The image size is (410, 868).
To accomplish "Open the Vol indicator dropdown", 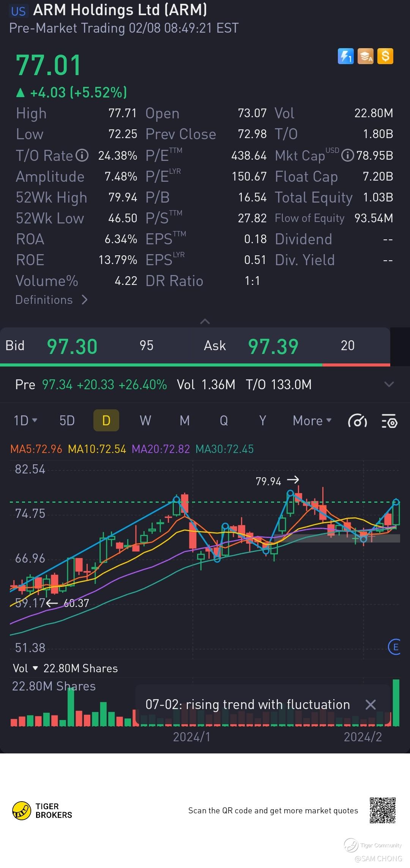I will (x=25, y=668).
